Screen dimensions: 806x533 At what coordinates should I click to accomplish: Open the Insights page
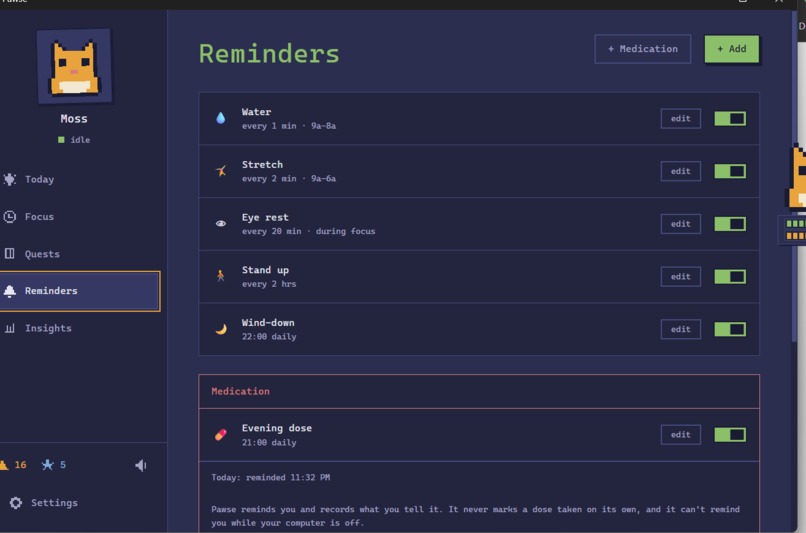(x=80, y=328)
